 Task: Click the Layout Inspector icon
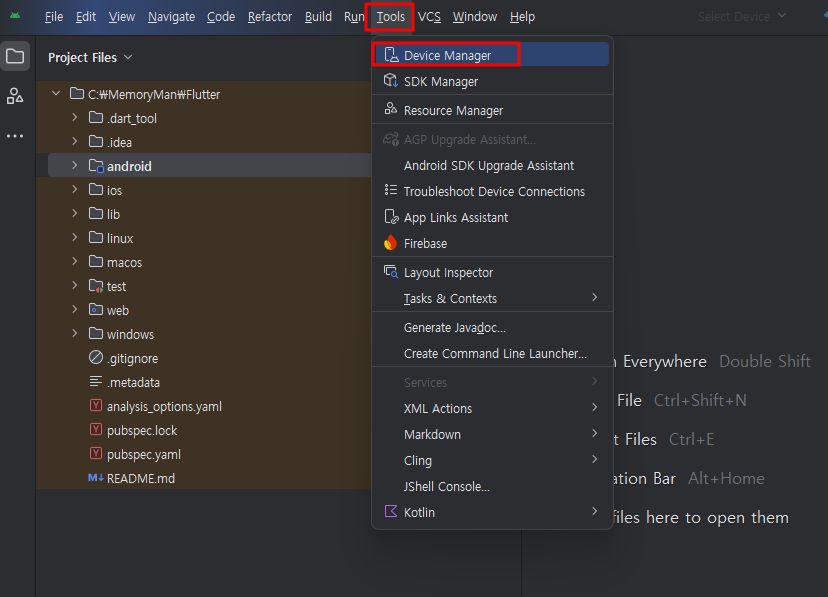point(391,272)
